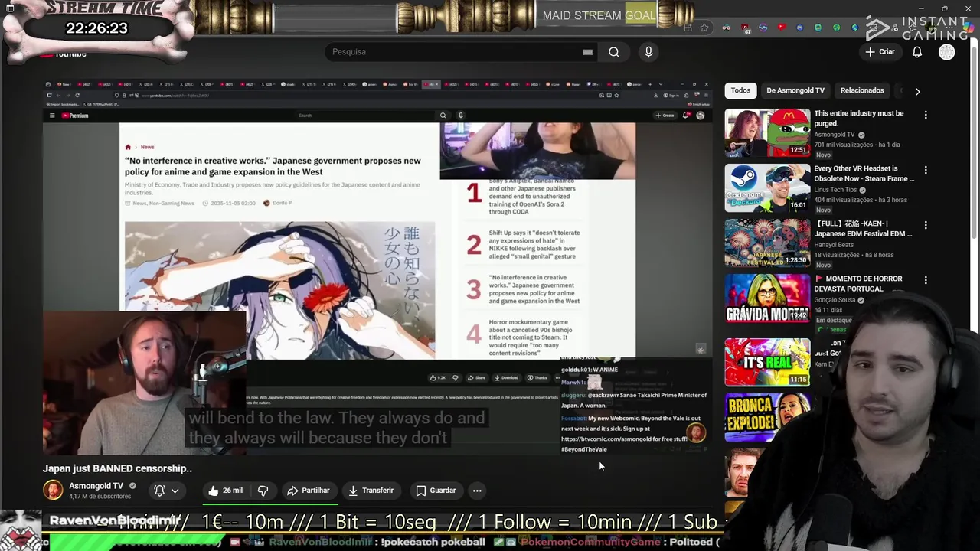Open more actions for the video (three dots)
980x551 pixels.
[x=477, y=491]
